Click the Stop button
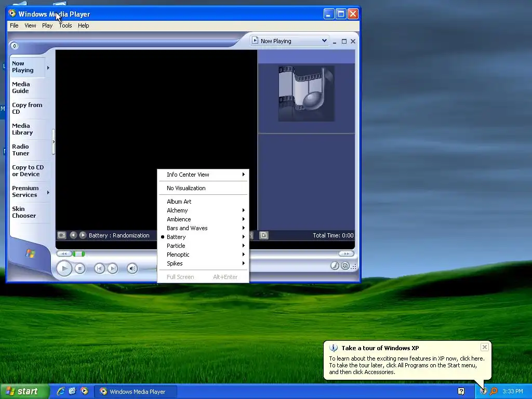 (x=79, y=269)
